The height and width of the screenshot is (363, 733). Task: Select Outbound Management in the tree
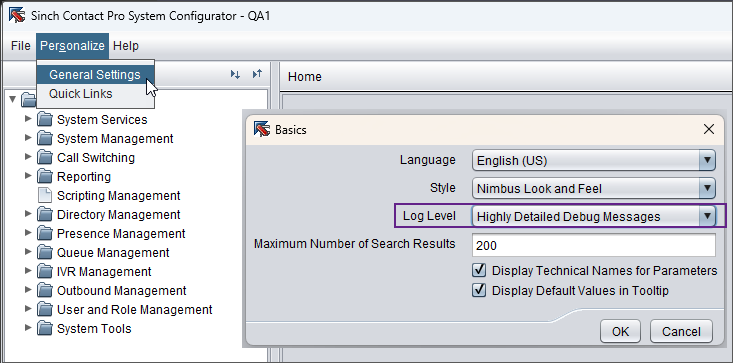122,291
